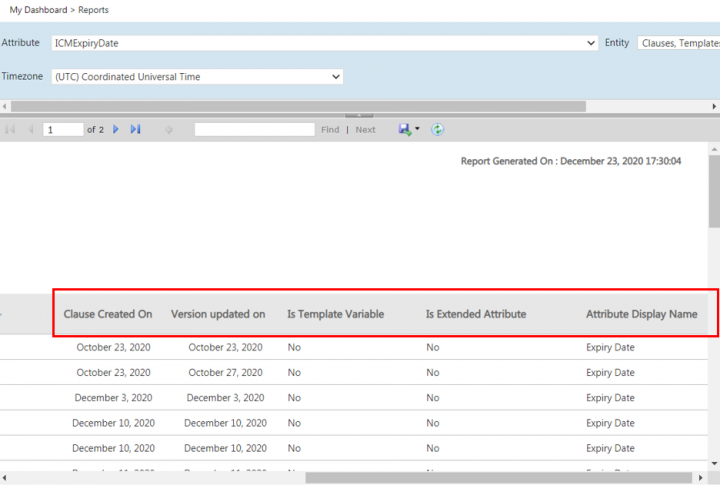
Task: Click the report vertical scrollbar thumb
Action: pyautogui.click(x=714, y=190)
